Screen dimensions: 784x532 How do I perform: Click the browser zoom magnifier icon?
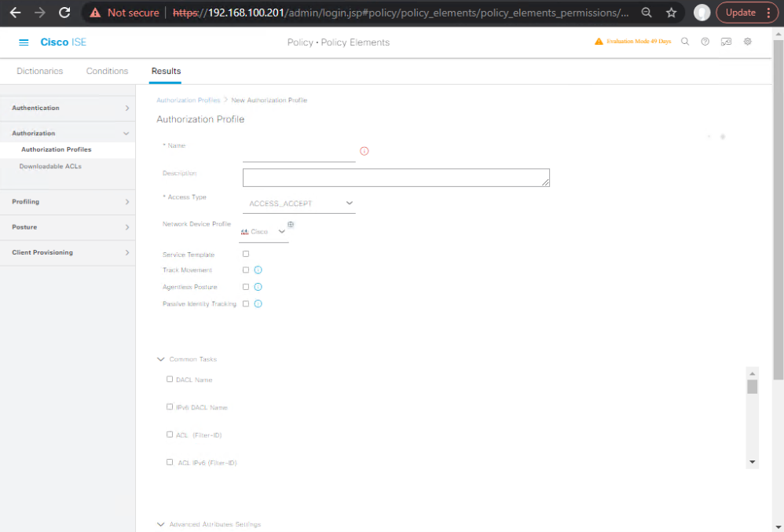(x=647, y=13)
